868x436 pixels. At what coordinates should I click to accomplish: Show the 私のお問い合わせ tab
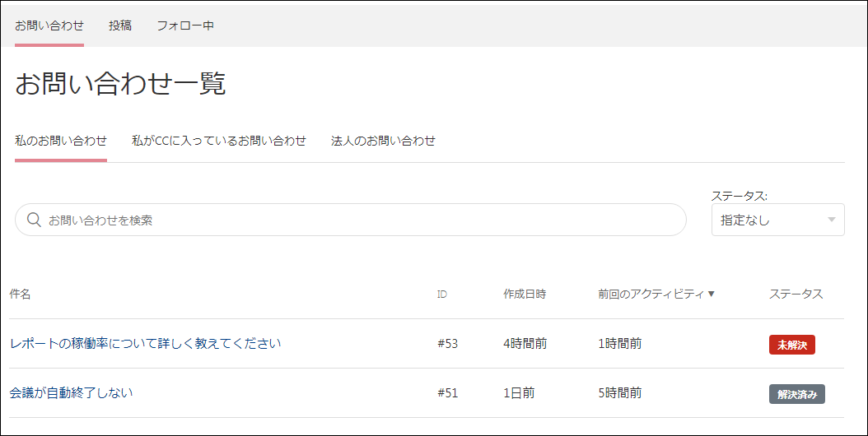click(x=61, y=141)
